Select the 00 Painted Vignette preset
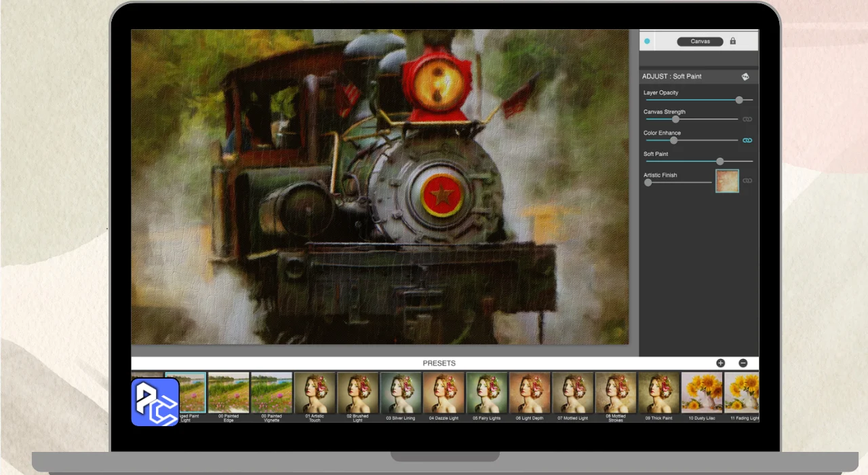This screenshot has height=475, width=868. click(271, 397)
